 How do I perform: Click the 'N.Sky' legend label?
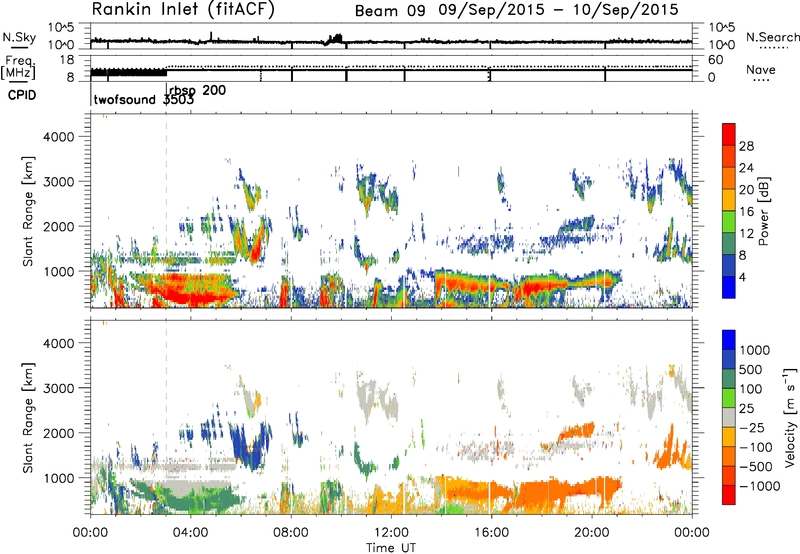coord(19,37)
